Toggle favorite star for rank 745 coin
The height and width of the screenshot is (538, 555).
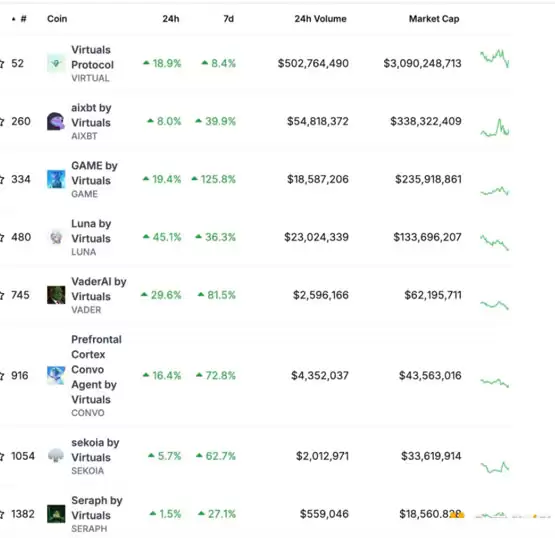click(1, 295)
